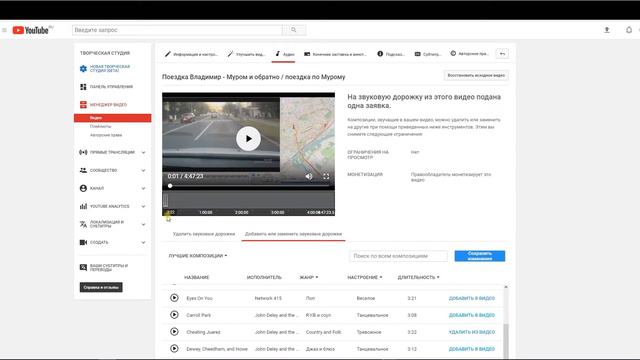
Task: Expand the Localization and subtitles chevron
Action: coord(143,224)
